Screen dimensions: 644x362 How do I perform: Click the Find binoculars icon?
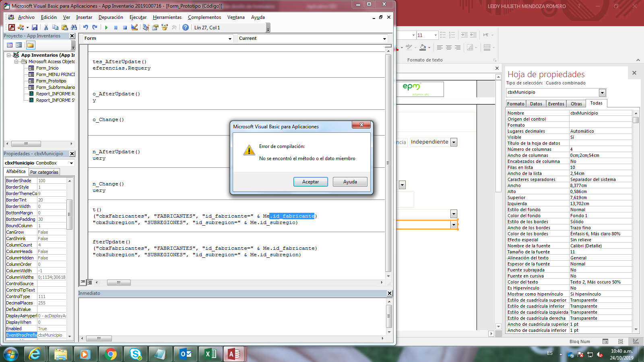coord(74,27)
